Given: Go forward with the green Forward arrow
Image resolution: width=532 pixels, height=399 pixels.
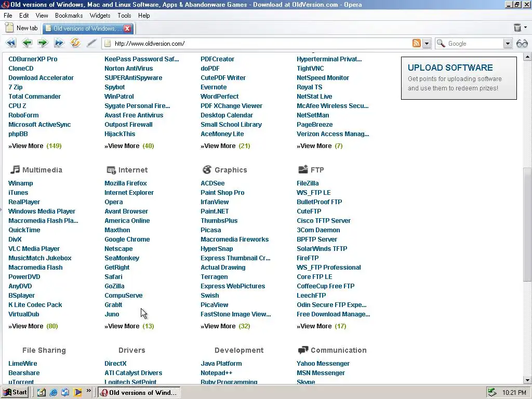Looking at the screenshot, I should pos(43,43).
